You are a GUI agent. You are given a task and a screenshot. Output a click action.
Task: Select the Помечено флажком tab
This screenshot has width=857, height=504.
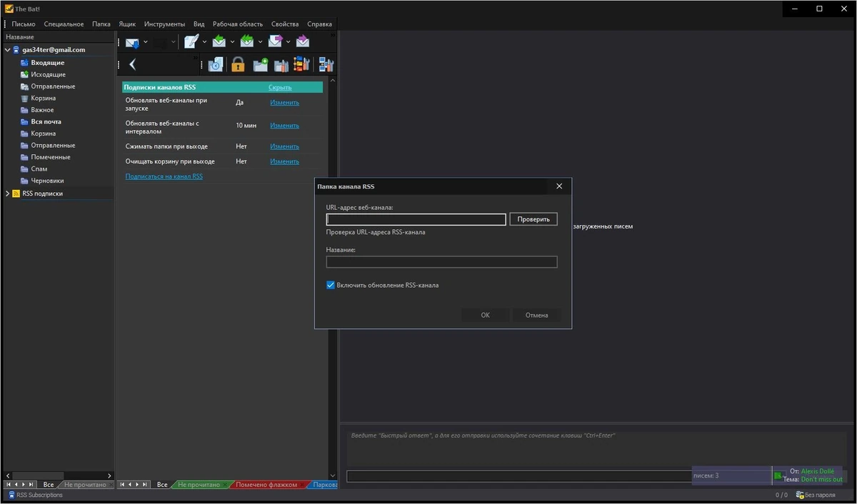pos(266,485)
